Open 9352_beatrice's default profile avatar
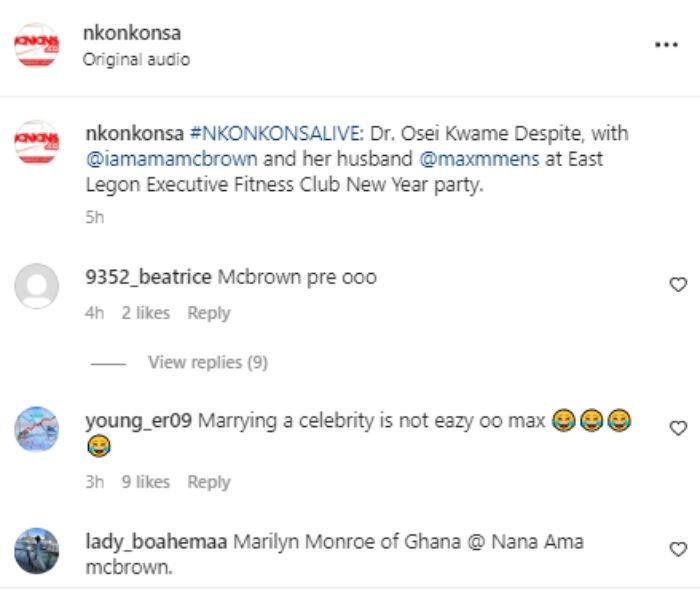Viewport: 700px width, 598px height. click(36, 286)
